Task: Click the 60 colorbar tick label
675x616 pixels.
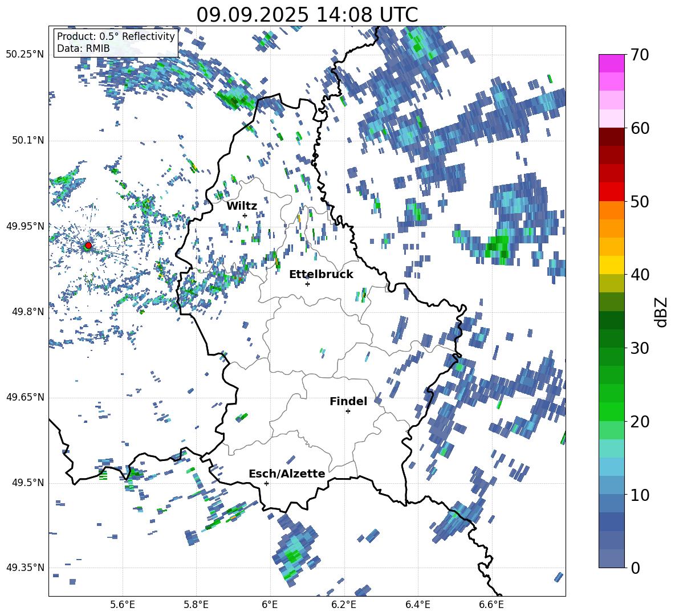Action: (639, 128)
